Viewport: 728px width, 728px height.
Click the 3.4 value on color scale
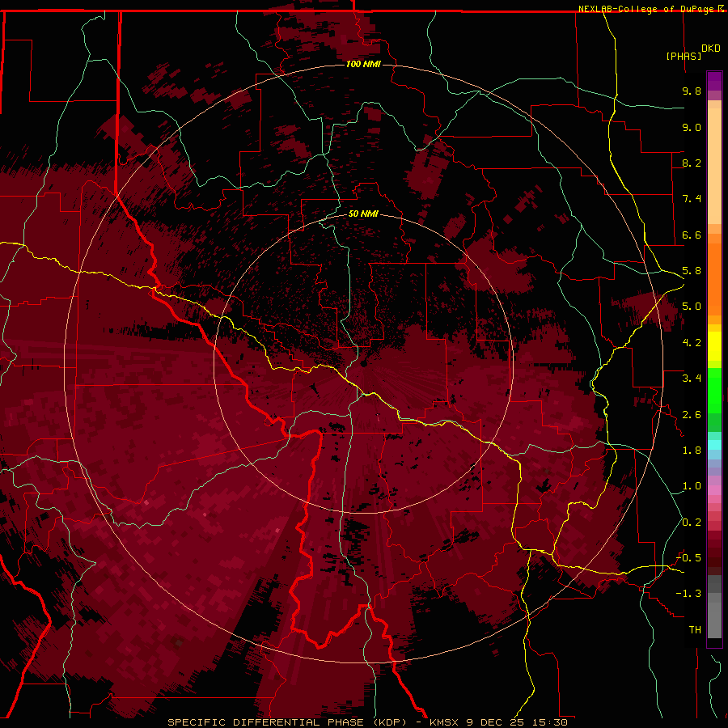point(692,379)
